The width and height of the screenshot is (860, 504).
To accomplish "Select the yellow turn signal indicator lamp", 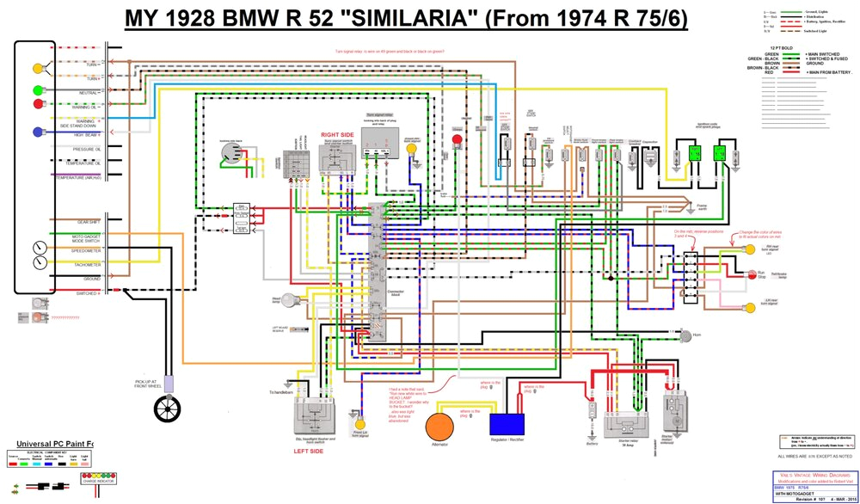I will [x=38, y=68].
